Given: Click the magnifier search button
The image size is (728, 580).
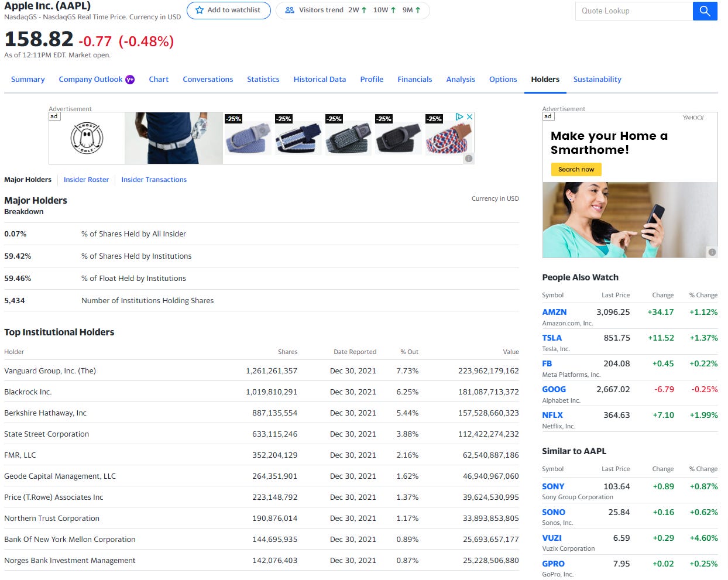Looking at the screenshot, I should point(705,11).
